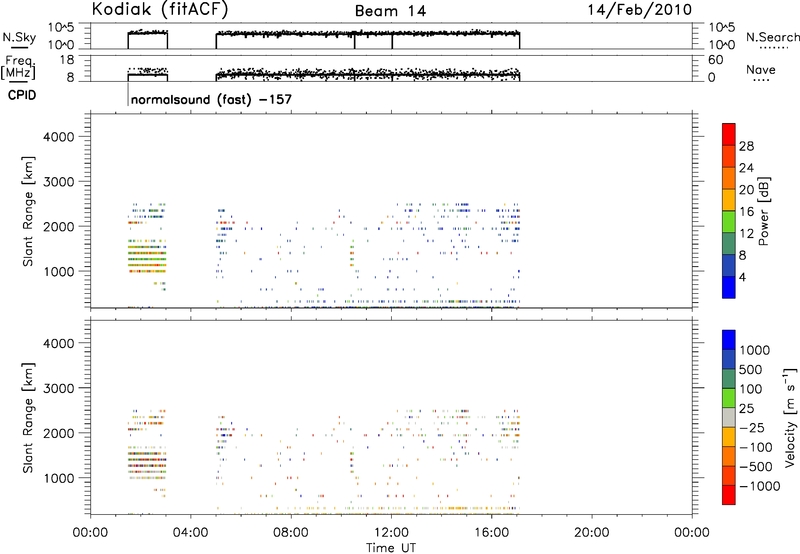Click the light green 12-16 dB swatch
This screenshot has width=800, height=554.
(729, 221)
